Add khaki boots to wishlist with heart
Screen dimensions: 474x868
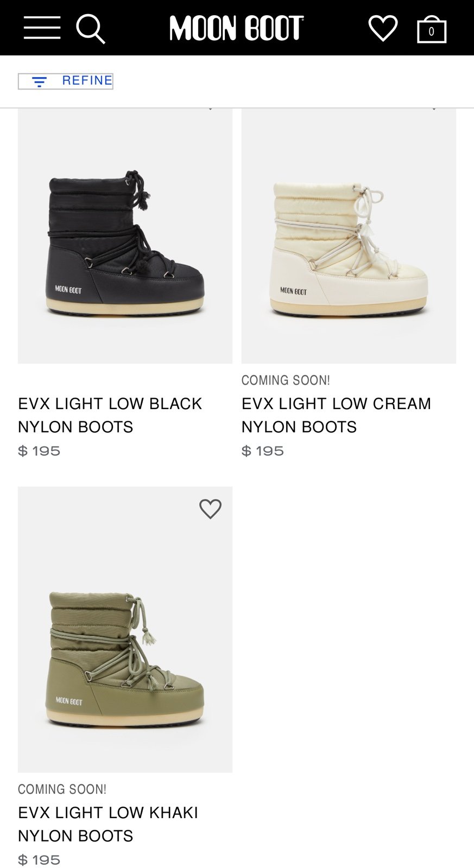tap(210, 509)
